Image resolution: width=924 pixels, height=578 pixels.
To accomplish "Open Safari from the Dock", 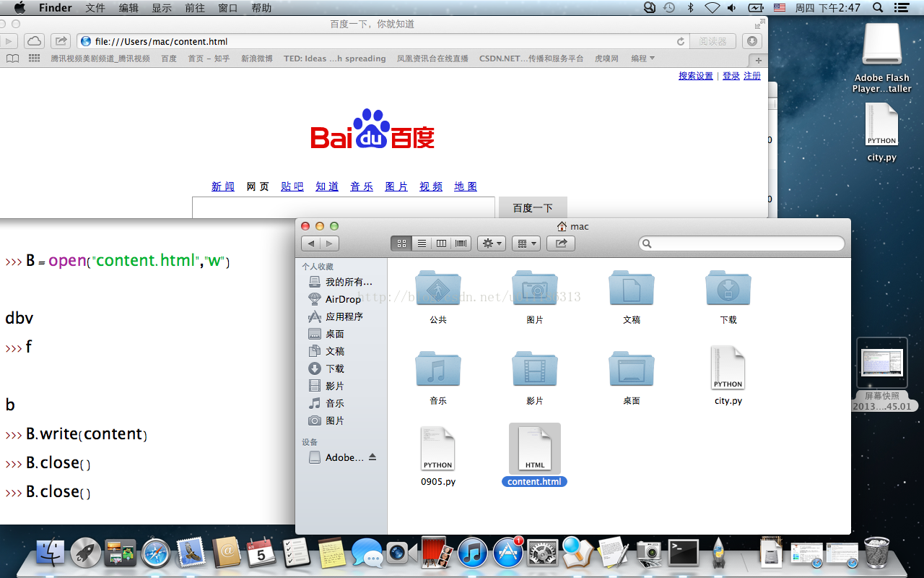I will click(x=156, y=553).
